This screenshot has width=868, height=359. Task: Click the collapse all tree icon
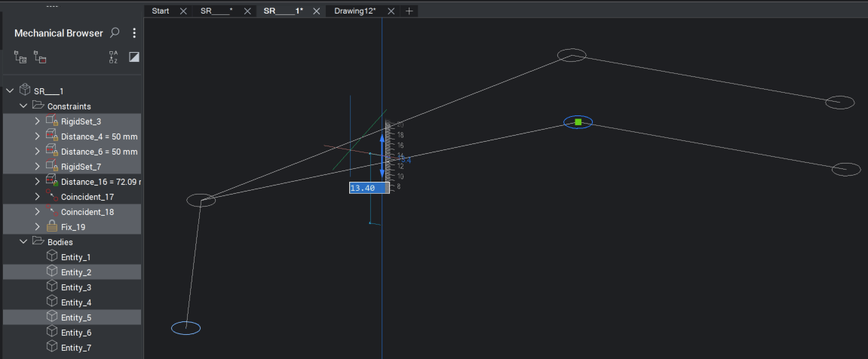tap(41, 57)
